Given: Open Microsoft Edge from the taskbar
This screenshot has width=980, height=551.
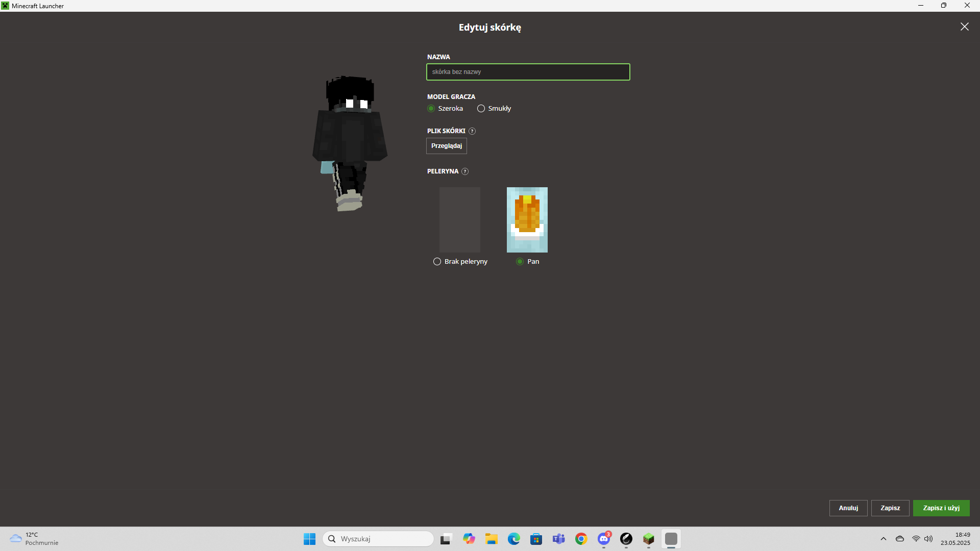Looking at the screenshot, I should tap(514, 539).
